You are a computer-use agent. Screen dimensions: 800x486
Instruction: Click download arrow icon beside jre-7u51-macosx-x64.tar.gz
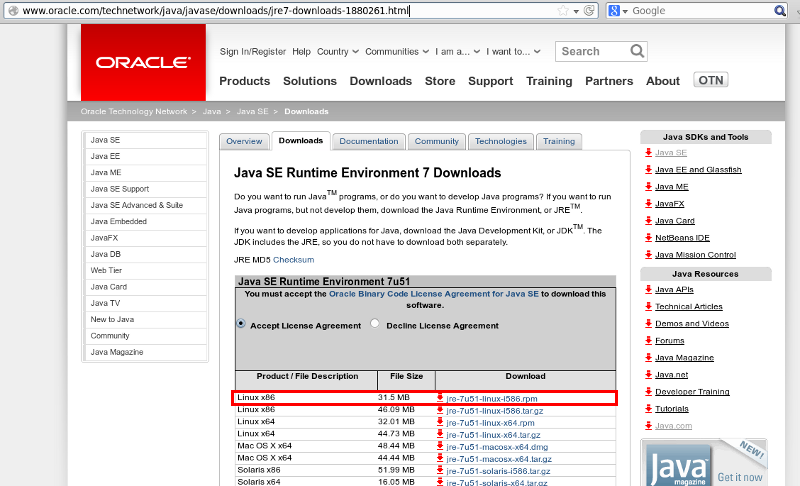pyautogui.click(x=440, y=458)
